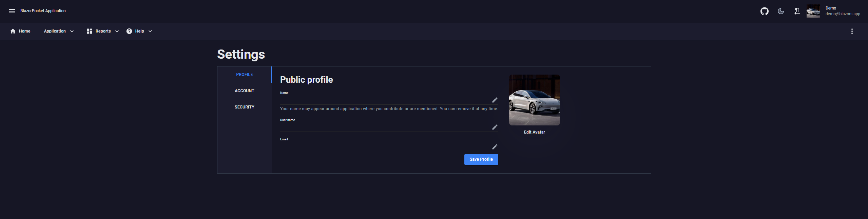This screenshot has height=219, width=868.
Task: Click the vertical three-dot more options icon
Action: 852,31
